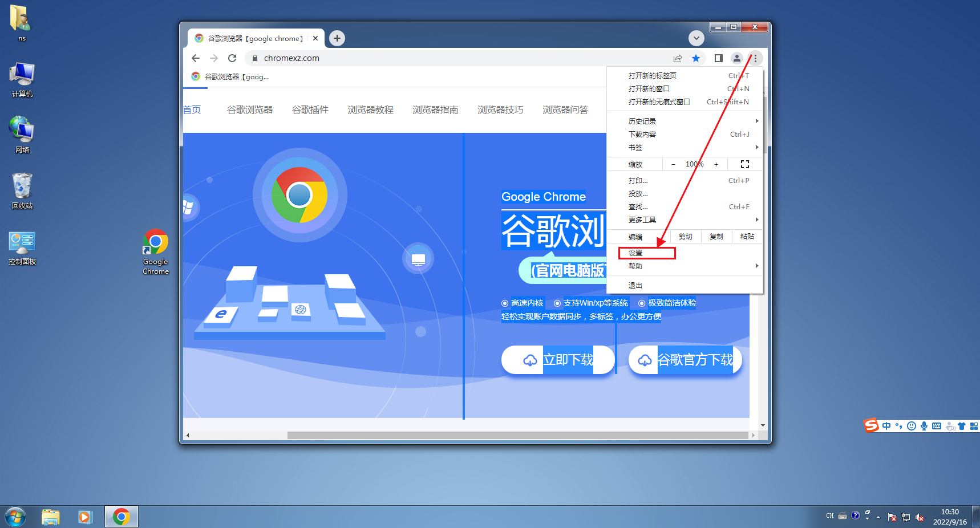This screenshot has height=528, width=980.
Task: Open the file explorer taskbar icon
Action: coord(51,517)
